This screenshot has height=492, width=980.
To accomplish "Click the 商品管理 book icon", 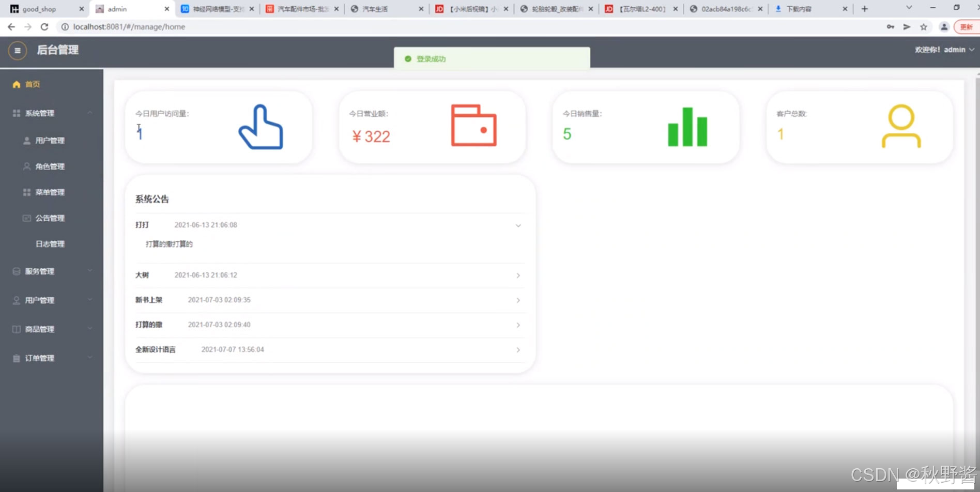I will 17,329.
